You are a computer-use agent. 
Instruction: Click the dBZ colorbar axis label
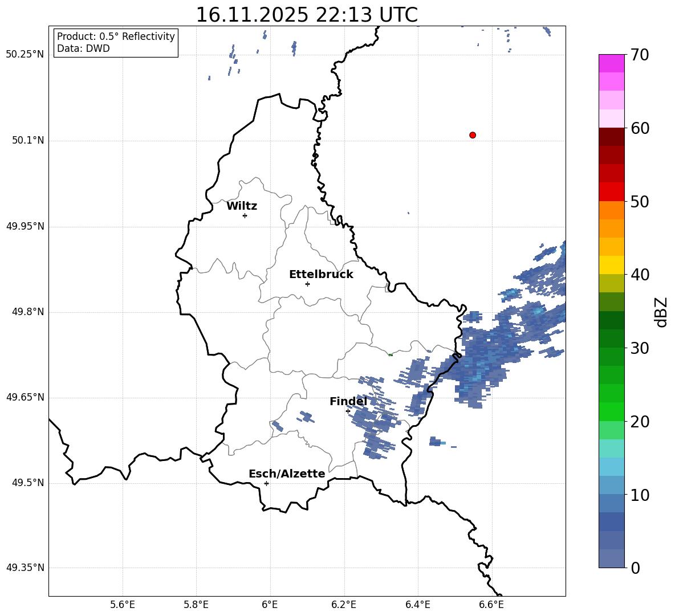click(661, 312)
